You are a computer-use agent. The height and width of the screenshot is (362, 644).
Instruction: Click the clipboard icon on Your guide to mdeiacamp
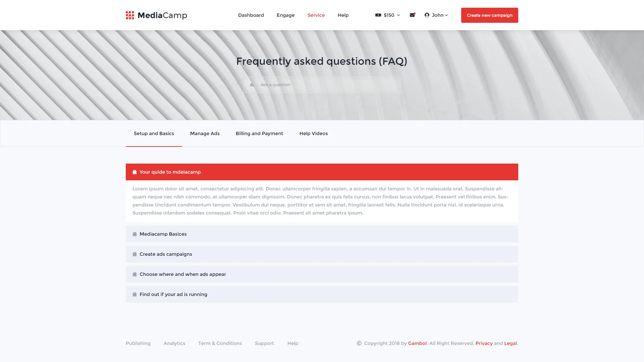coord(134,172)
